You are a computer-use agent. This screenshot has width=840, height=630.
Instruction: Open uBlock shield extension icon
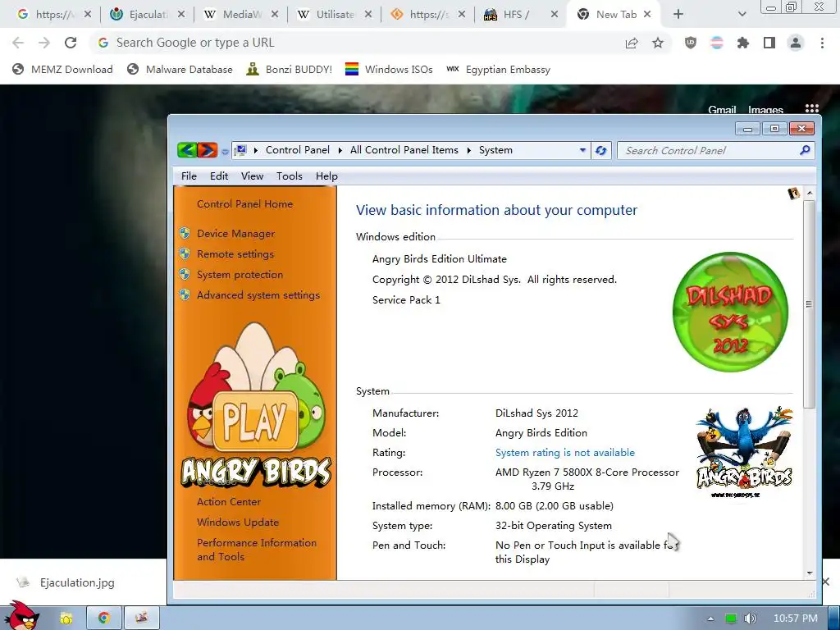[x=691, y=43]
